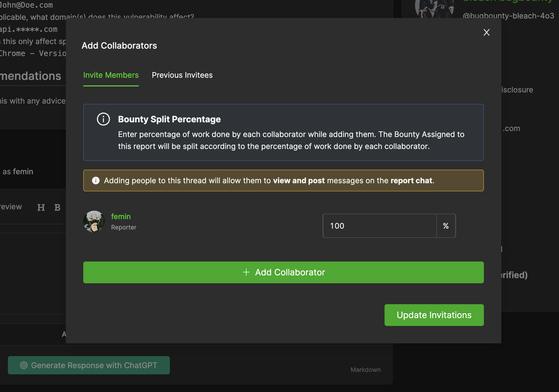Edit the bounty percentage field showing 100
Screen dimensions: 559x392
point(379,226)
